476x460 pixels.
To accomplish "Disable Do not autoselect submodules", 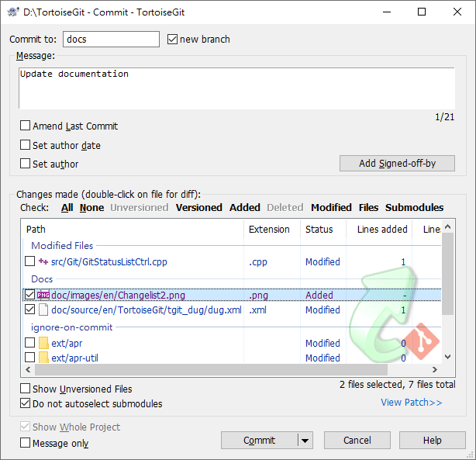I will pos(25,403).
